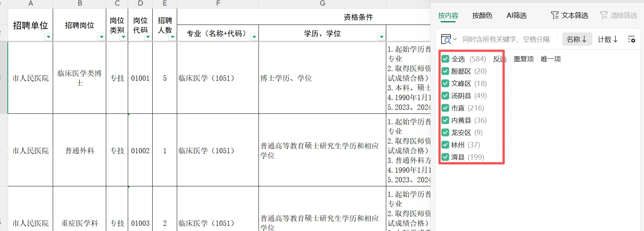Open filter dropdown for 招聘单位 column
Image resolution: width=644 pixels, height=231 pixels.
[48, 37]
